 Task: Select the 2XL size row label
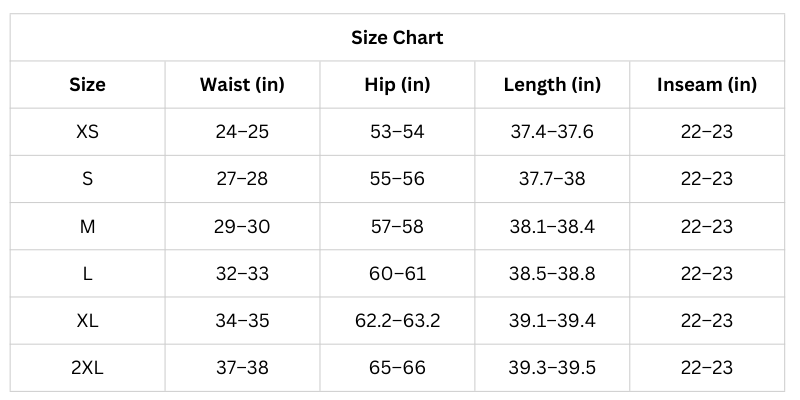pos(87,368)
